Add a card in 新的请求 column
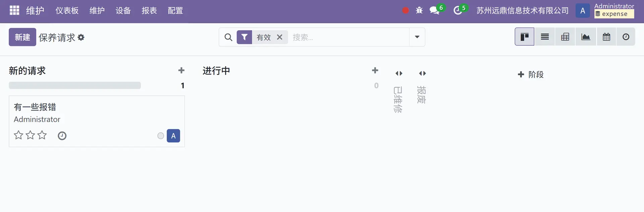This screenshot has width=644, height=212. [181, 70]
